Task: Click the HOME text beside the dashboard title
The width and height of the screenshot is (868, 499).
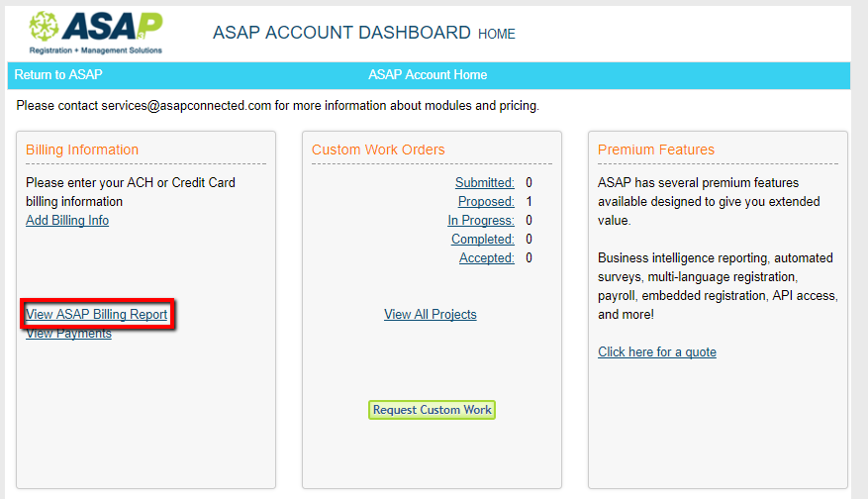Action: pos(497,35)
